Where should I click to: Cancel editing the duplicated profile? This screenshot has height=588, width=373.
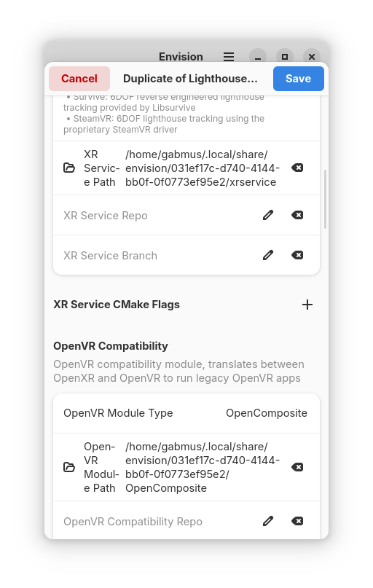[x=79, y=79]
